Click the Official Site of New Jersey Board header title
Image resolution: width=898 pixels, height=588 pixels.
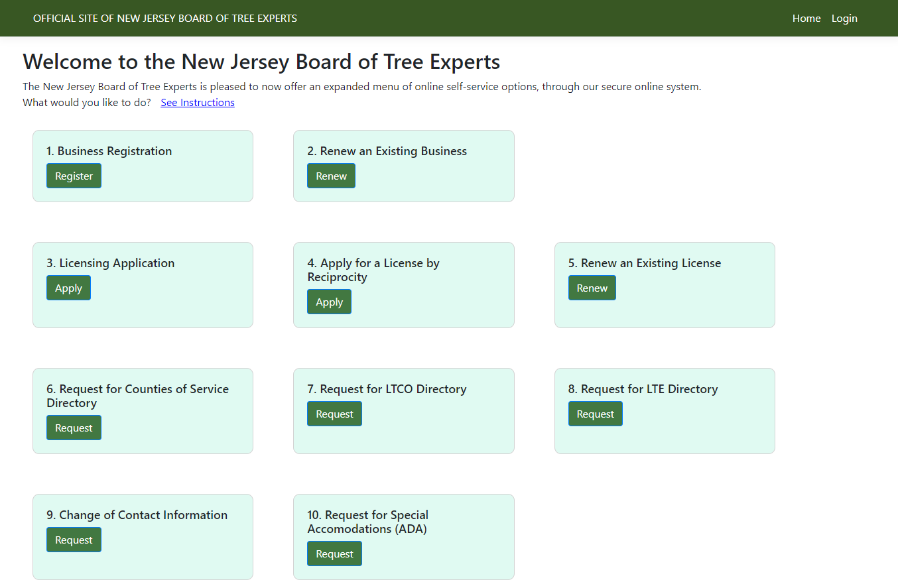(165, 18)
